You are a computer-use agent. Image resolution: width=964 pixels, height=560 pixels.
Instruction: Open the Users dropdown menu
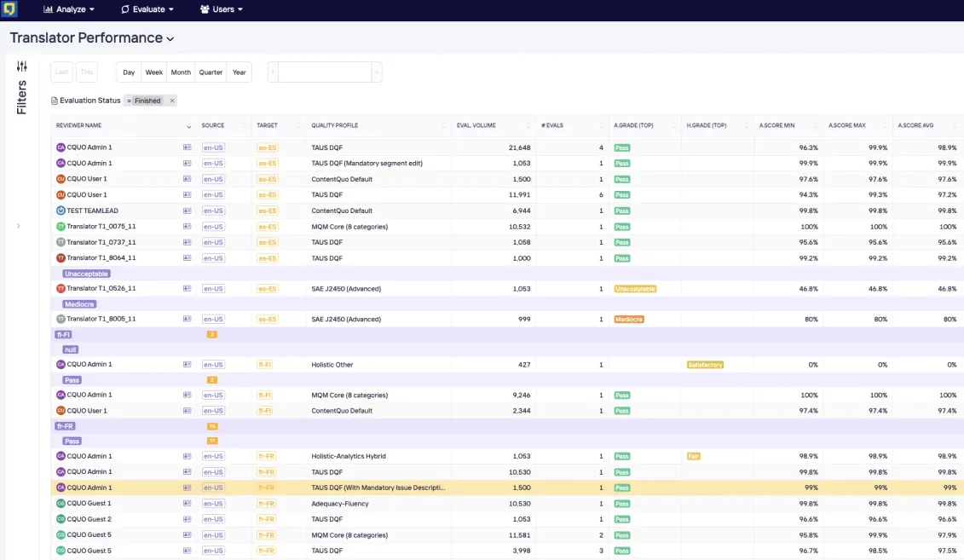[x=222, y=9]
